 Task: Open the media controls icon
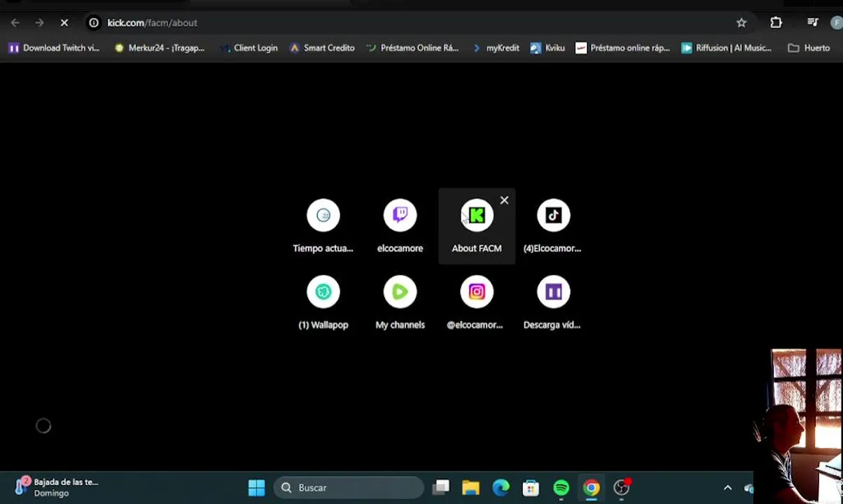click(x=812, y=23)
